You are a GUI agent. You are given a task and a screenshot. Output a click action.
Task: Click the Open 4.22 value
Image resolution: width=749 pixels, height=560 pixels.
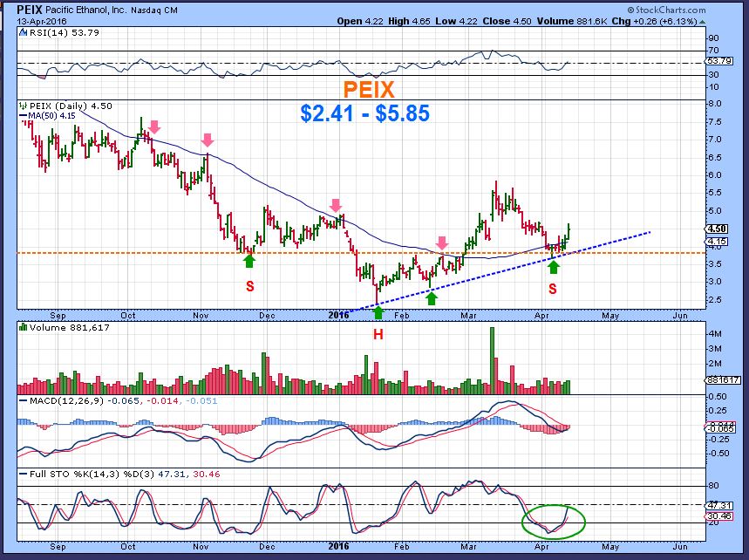360,22
